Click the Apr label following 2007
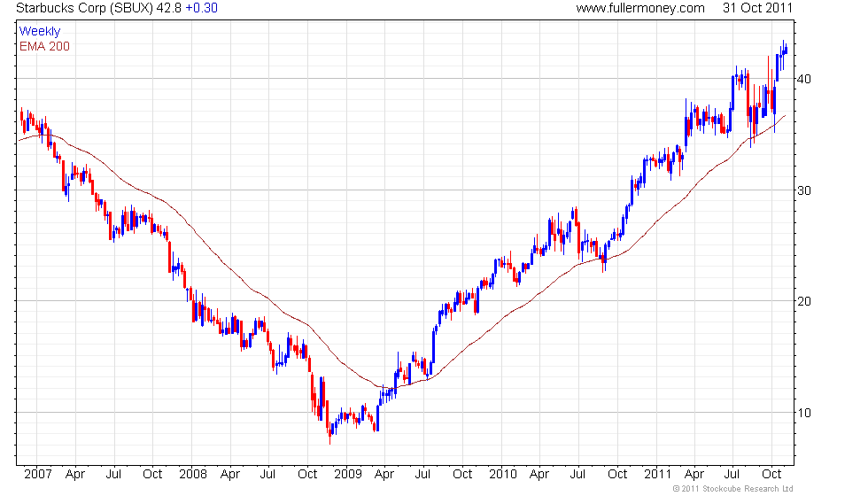 [74, 475]
